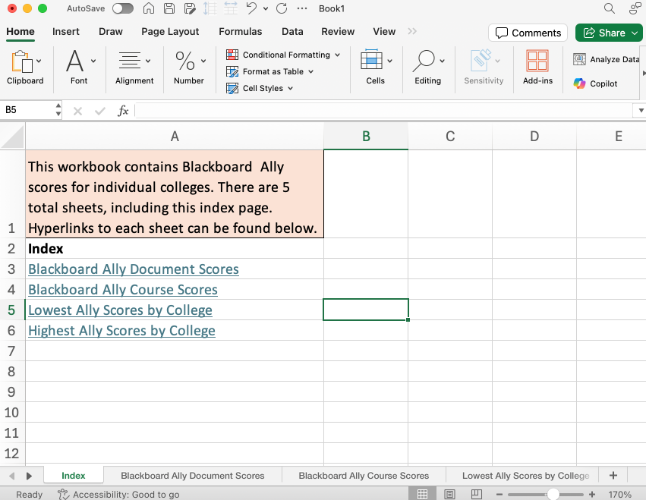Screen dimensions: 646x500
Task: Switch to the Draw tab
Action: tap(110, 32)
